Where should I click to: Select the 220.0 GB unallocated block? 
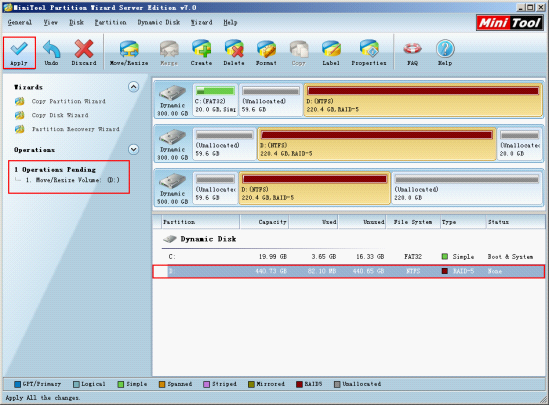467,188
